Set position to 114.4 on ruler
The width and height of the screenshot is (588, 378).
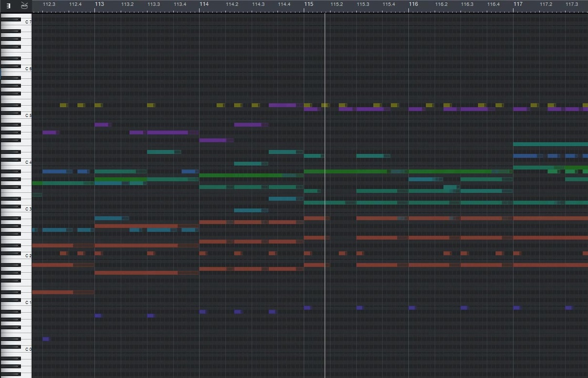tap(284, 5)
